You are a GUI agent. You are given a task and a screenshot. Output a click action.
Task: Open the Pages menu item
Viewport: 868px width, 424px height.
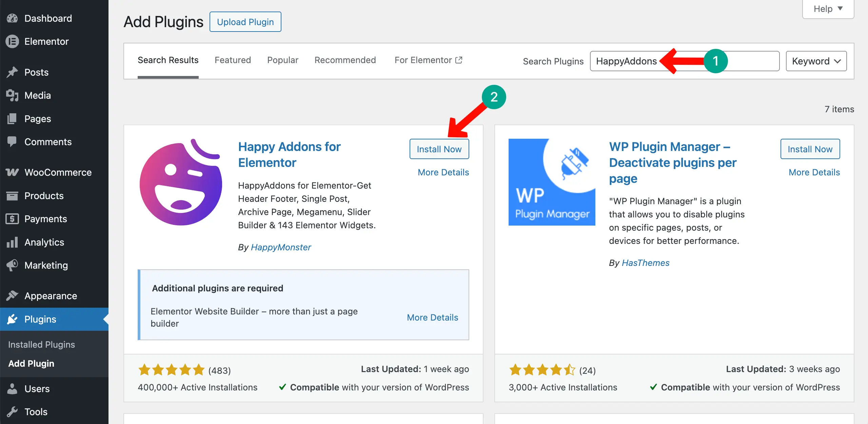(x=54, y=119)
